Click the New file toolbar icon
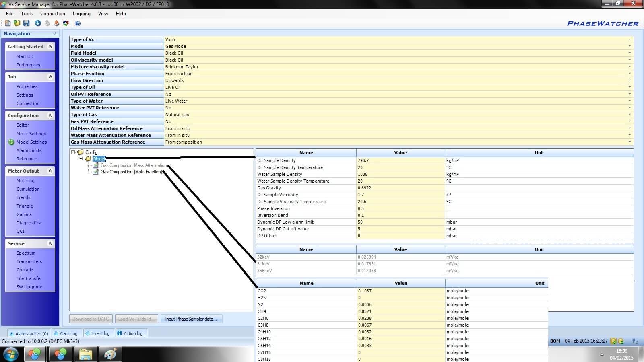Viewport: 644px width, 362px height. point(8,23)
